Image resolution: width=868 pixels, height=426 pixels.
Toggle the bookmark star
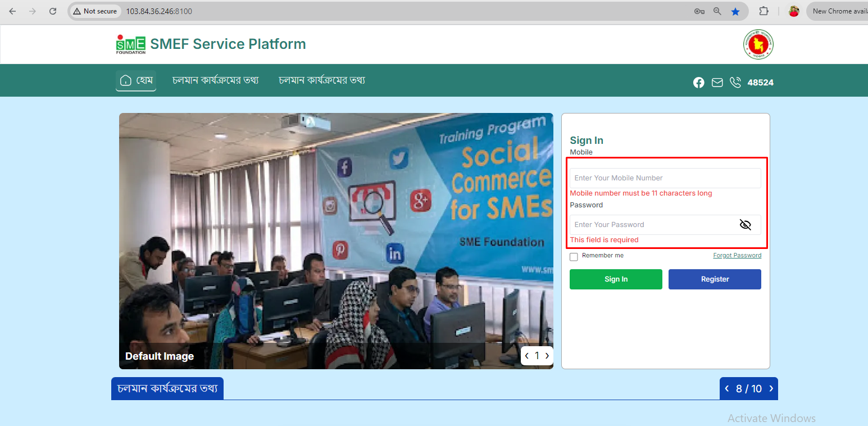point(735,11)
